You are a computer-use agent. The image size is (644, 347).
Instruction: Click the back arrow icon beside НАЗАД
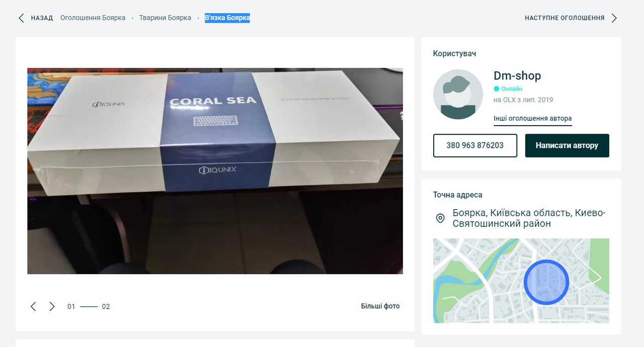click(21, 18)
